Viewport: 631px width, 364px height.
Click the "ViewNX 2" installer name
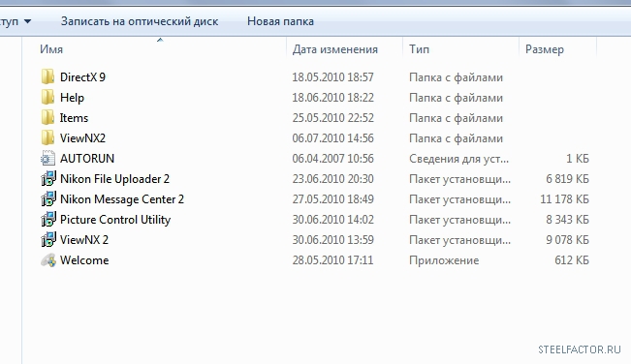(84, 240)
